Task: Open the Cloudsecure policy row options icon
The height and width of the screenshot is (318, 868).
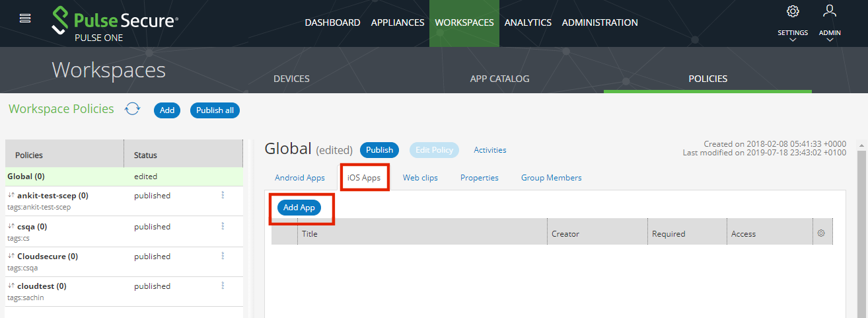Action: 223,257
